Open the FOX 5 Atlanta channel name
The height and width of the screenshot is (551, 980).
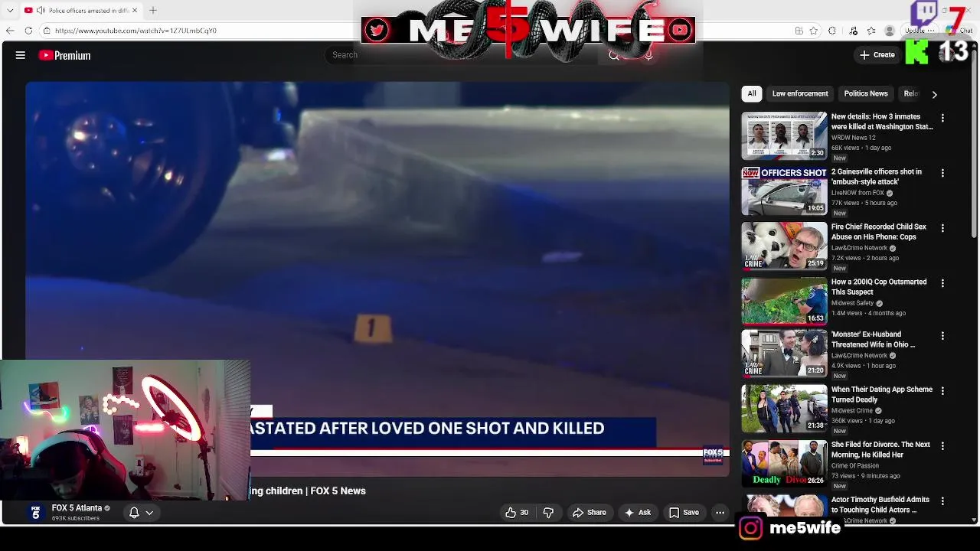[77, 508]
